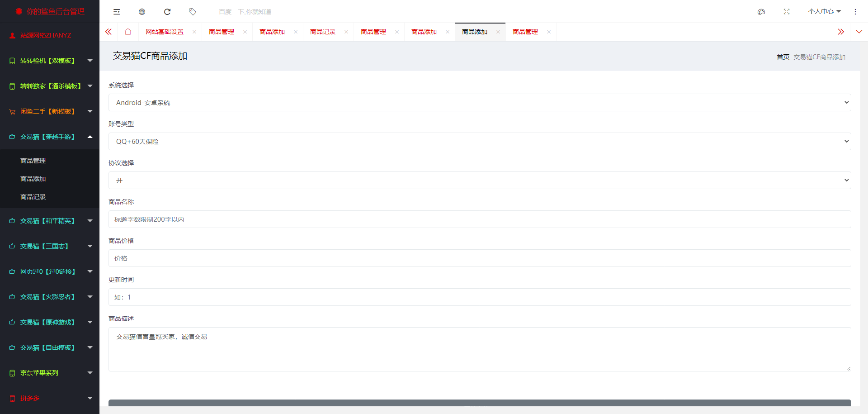The width and height of the screenshot is (868, 414).
Task: Click the 拼多多 red phone icon
Action: [x=12, y=398]
